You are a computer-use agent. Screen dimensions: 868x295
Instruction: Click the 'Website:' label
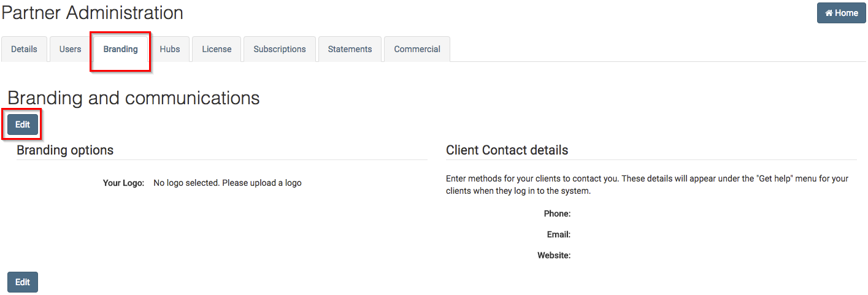point(554,255)
